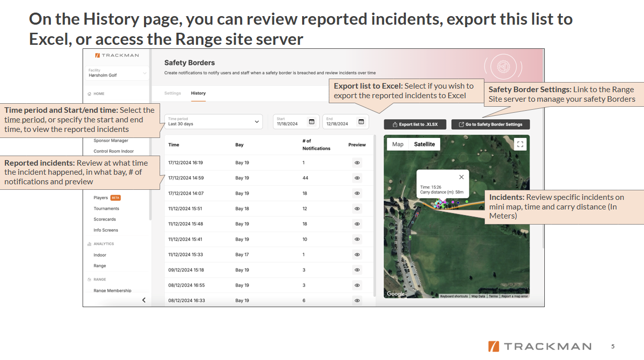This screenshot has width=644, height=360.
Task: Open Range analytics
Action: tap(100, 266)
